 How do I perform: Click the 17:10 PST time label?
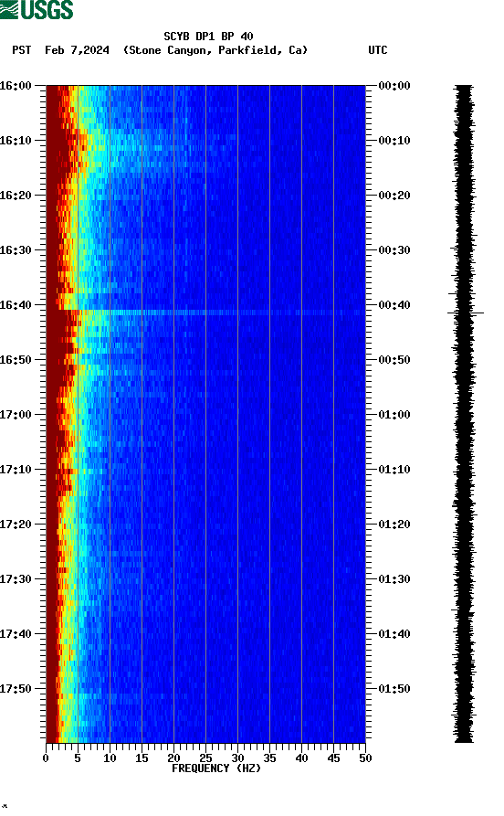pyautogui.click(x=16, y=470)
